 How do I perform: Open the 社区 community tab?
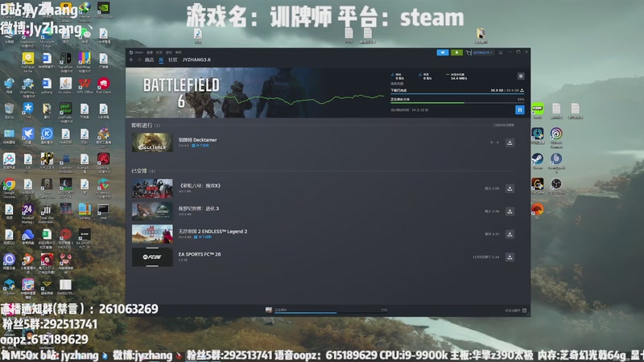(x=173, y=60)
